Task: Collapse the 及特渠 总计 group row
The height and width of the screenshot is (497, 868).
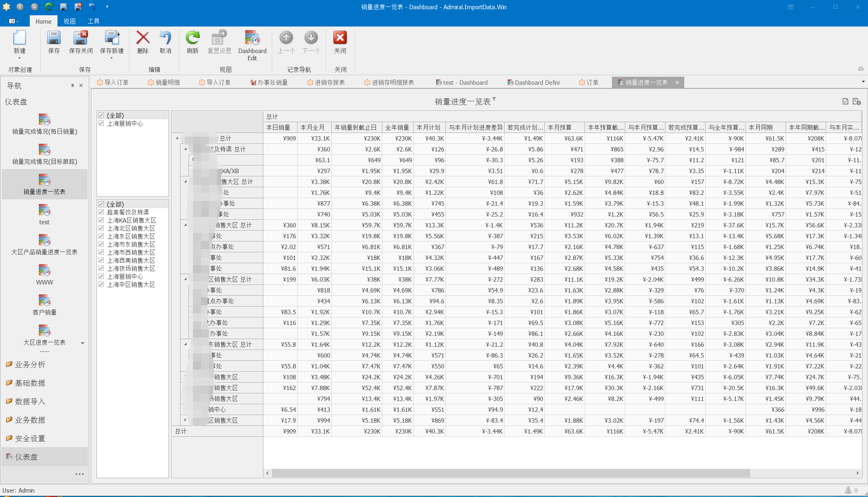Action: (185, 149)
